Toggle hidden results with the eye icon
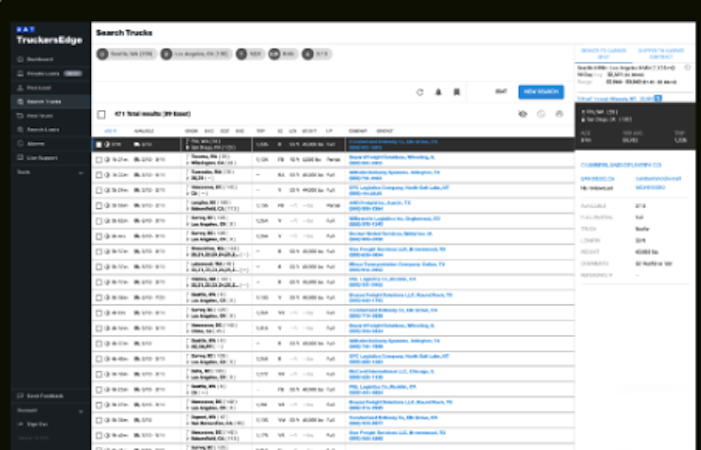Screen dimensions: 701x450 tap(523, 114)
